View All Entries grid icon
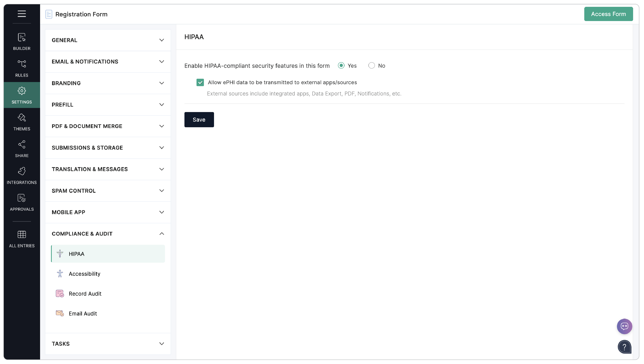Viewport: 644px width, 364px height. (x=22, y=239)
